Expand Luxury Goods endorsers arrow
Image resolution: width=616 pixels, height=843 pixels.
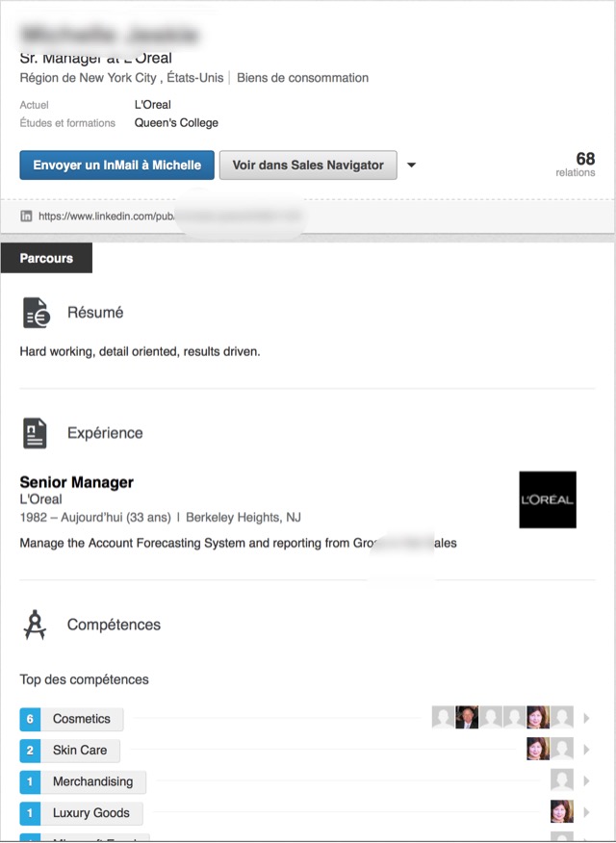(x=586, y=812)
